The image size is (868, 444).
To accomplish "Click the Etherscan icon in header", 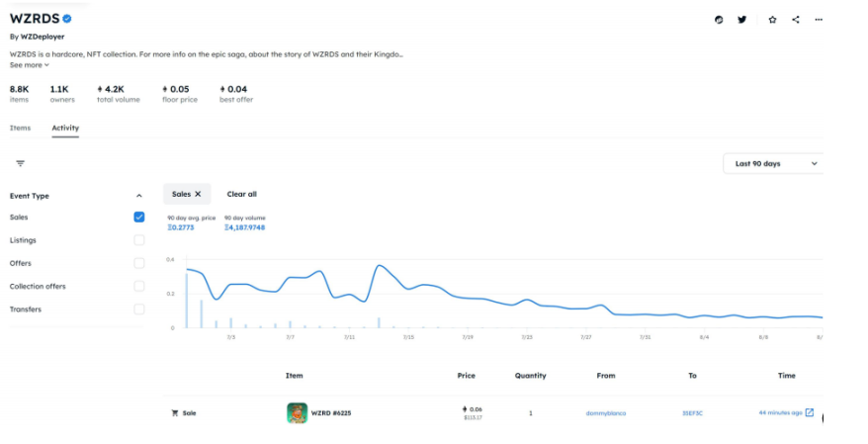I will click(719, 20).
